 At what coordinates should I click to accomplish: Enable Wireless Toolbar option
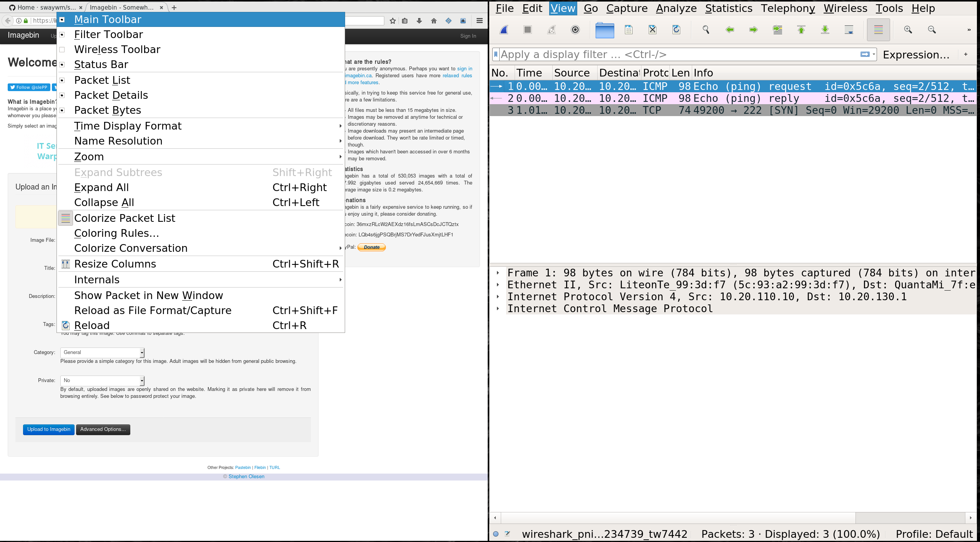click(201, 49)
